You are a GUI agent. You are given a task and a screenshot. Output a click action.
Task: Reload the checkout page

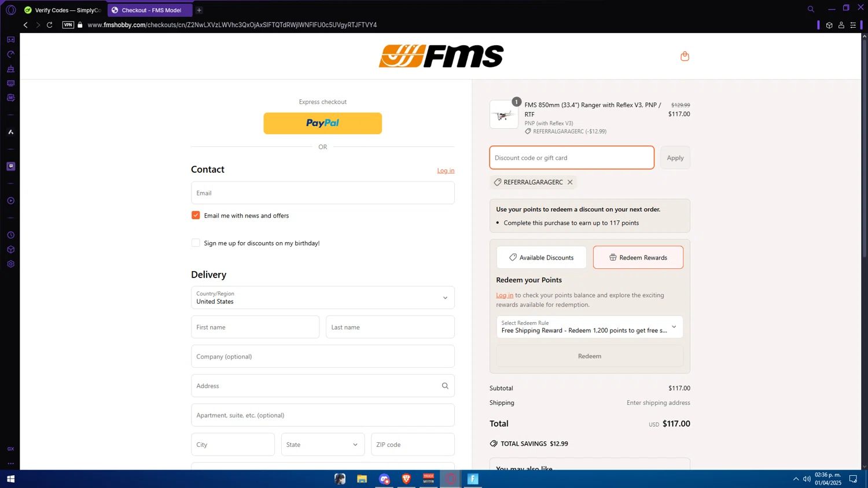(x=50, y=25)
